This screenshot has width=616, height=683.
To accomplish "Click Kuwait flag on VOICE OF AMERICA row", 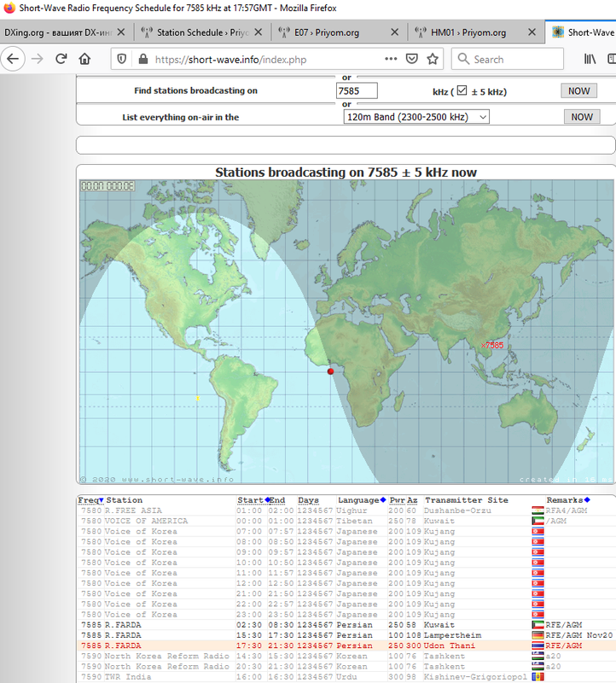I will click(538, 521).
